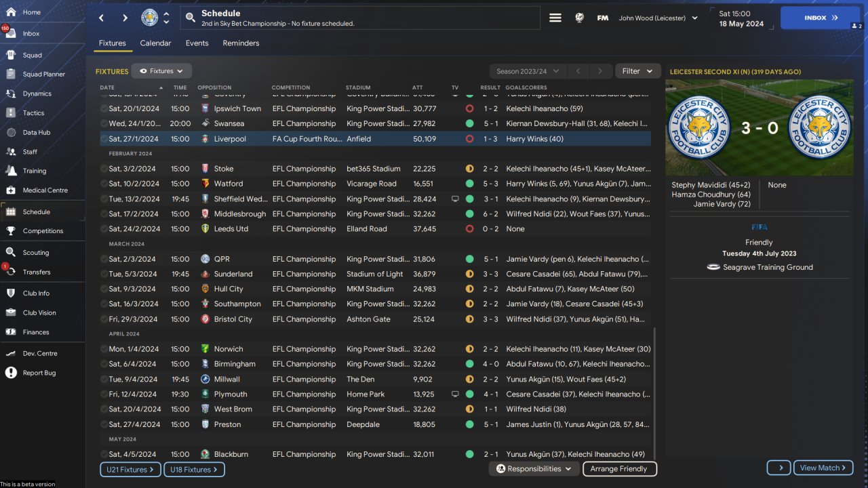The width and height of the screenshot is (868, 488).
Task: Open the Reminders tab
Action: (241, 43)
